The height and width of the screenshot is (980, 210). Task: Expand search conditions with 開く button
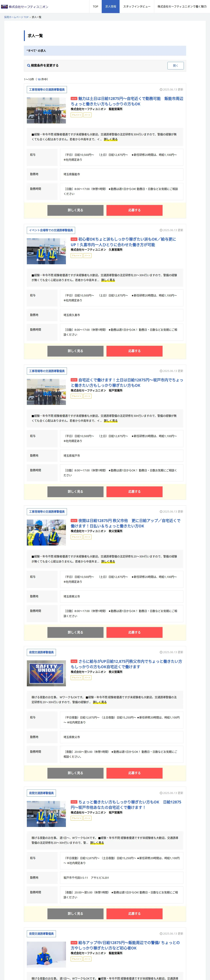pyautogui.click(x=175, y=65)
